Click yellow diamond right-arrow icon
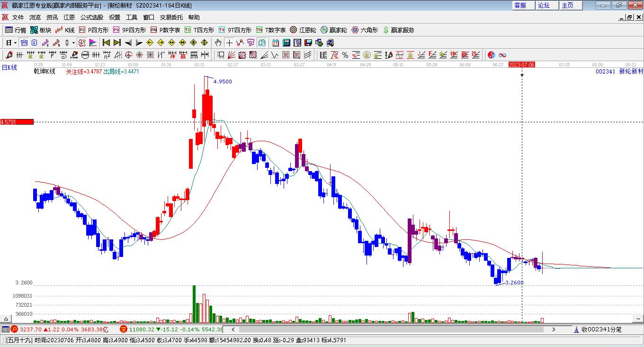Viewport: 644px width, 347px height. tap(161, 43)
